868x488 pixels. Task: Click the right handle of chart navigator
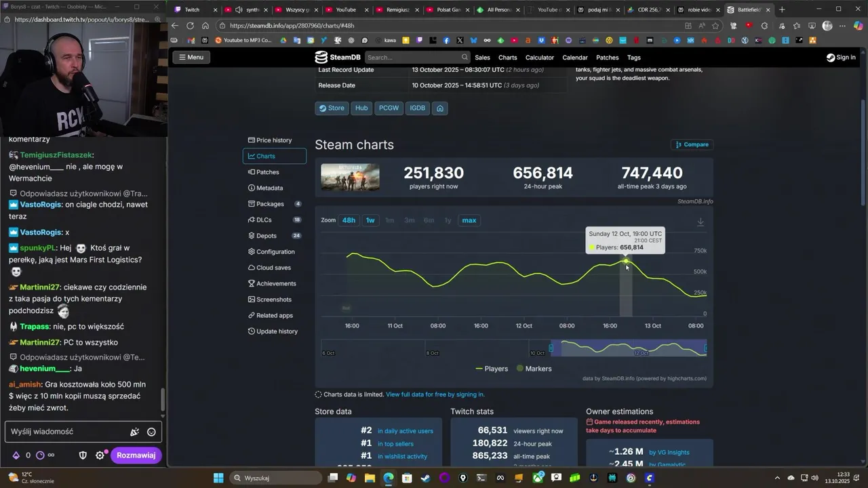click(706, 348)
